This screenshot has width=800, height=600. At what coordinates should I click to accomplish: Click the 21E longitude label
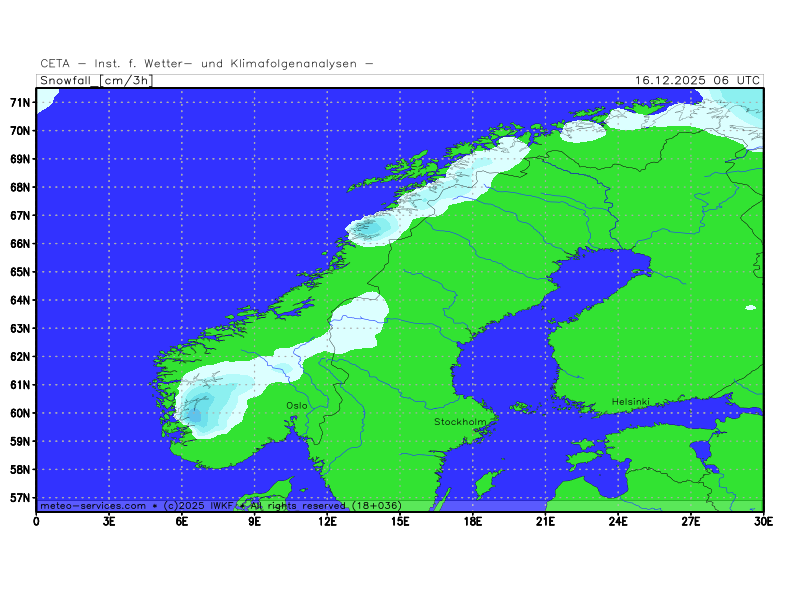point(545,520)
